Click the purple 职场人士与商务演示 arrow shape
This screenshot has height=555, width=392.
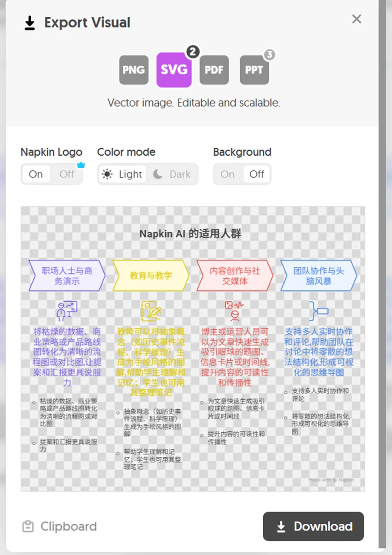67,275
